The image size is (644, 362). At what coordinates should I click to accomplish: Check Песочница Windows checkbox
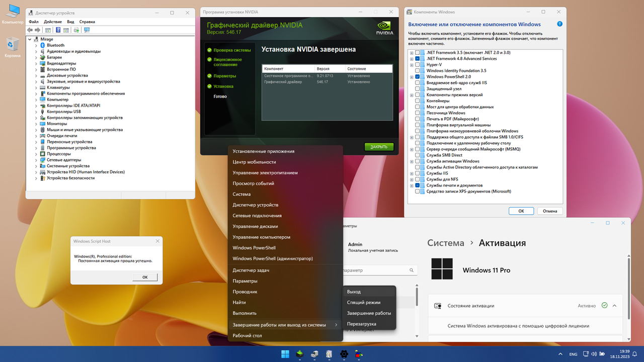[x=418, y=113]
